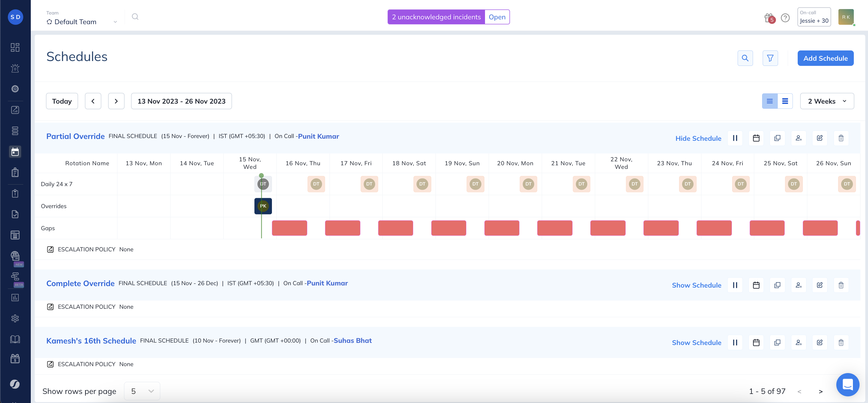The height and width of the screenshot is (403, 868).
Task: Click the Add Schedule button
Action: pyautogui.click(x=825, y=58)
